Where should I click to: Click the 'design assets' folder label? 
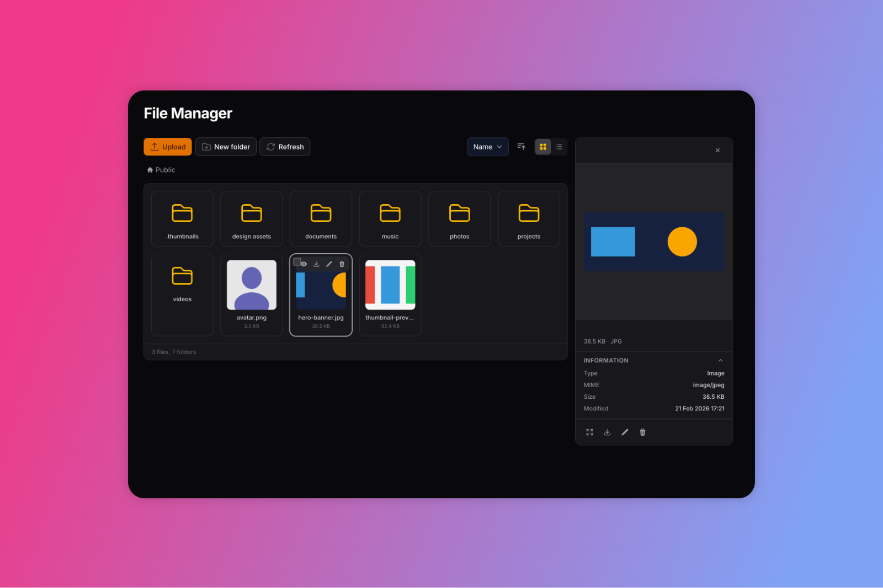pyautogui.click(x=252, y=237)
